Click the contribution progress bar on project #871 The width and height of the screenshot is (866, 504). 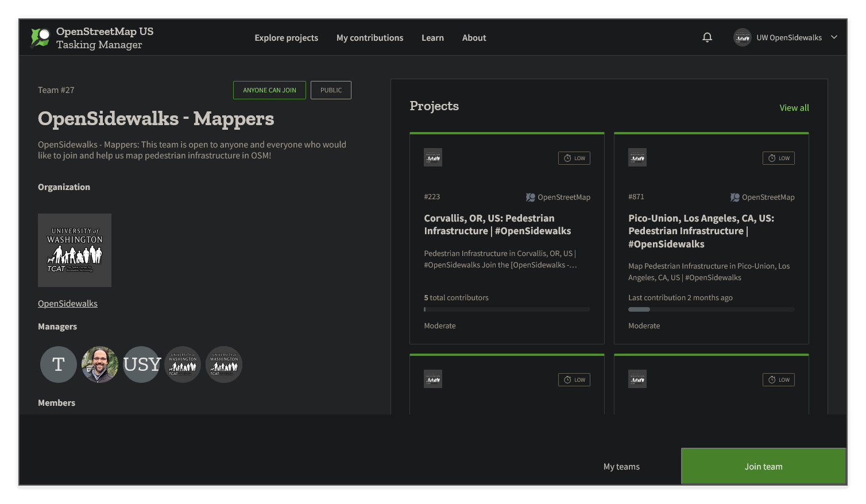(711, 309)
